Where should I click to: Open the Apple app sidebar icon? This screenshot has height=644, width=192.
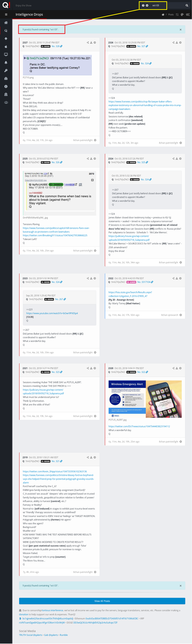(x=6, y=46)
